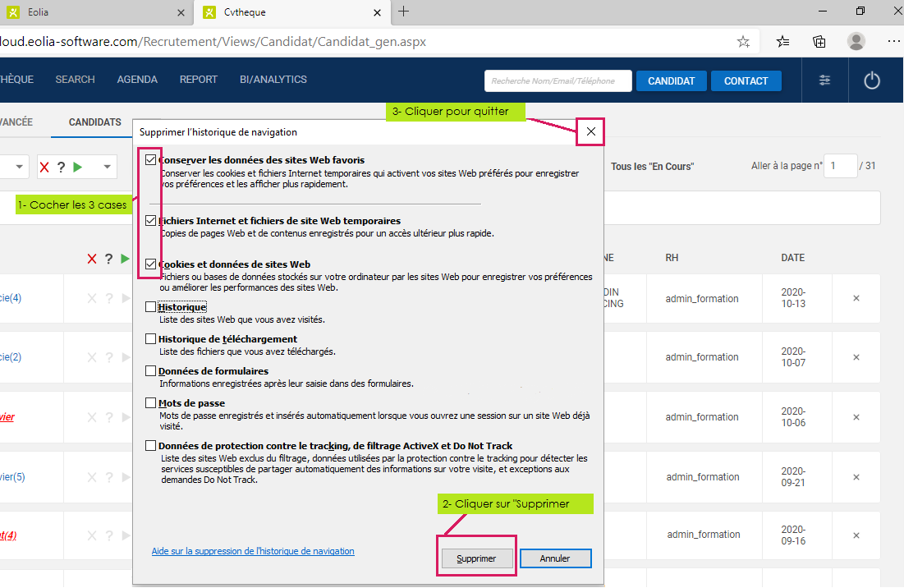Click the remove X icon for 2020-10-13 row
This screenshot has width=904, height=588.
click(856, 299)
